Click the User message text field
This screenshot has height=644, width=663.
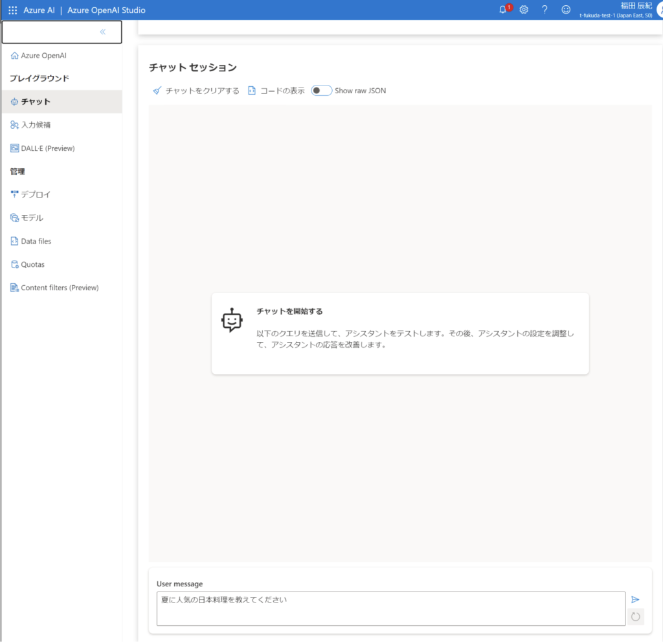pyautogui.click(x=390, y=608)
